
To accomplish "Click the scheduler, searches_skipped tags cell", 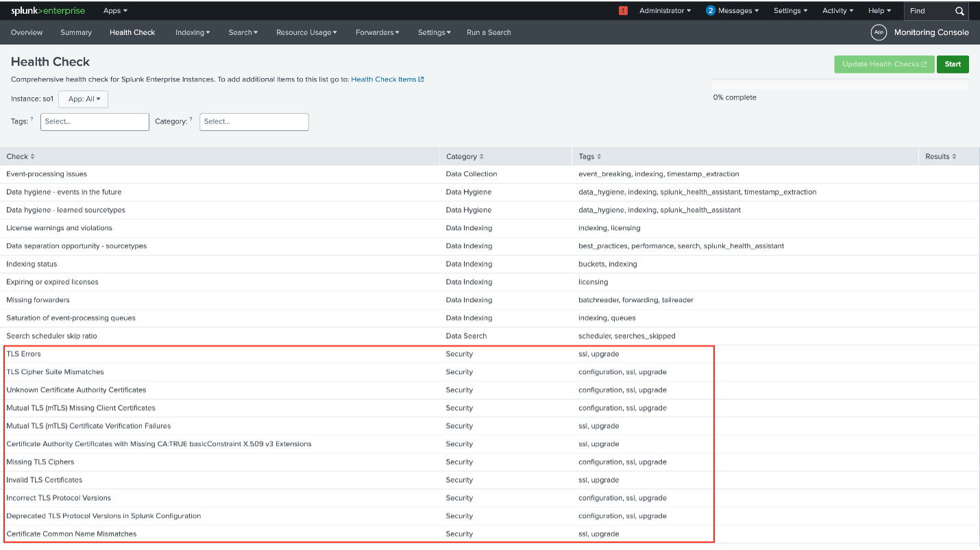I will coord(627,336).
